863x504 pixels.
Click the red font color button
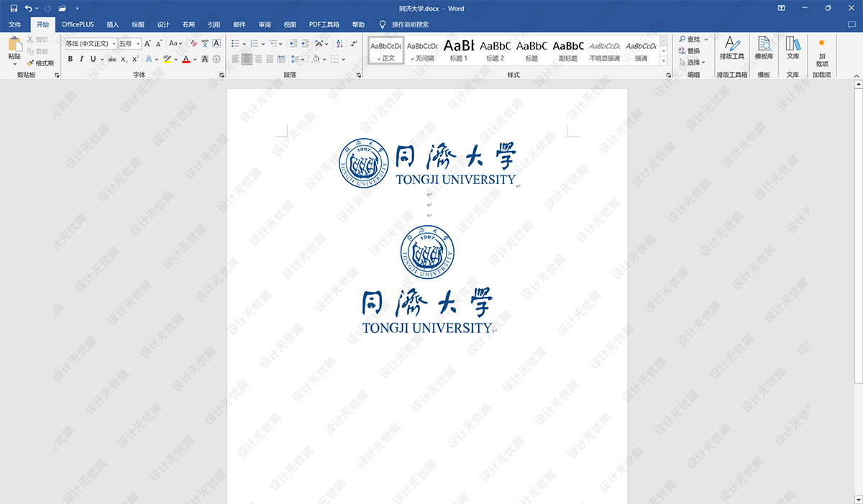coord(186,59)
